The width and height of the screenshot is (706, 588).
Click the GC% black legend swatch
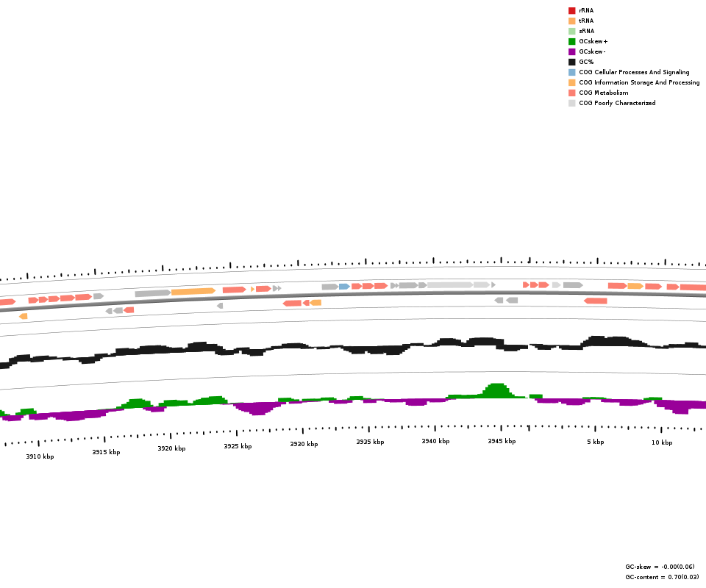pos(572,62)
